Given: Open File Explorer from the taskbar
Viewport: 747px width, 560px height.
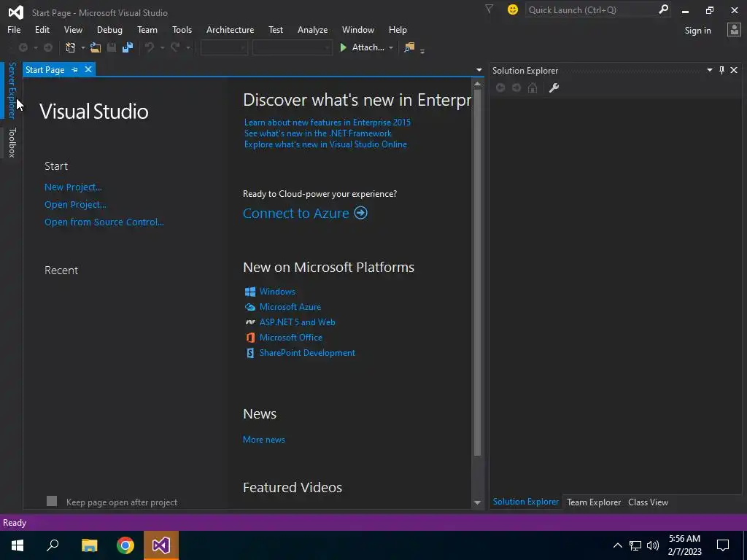Looking at the screenshot, I should tap(89, 545).
